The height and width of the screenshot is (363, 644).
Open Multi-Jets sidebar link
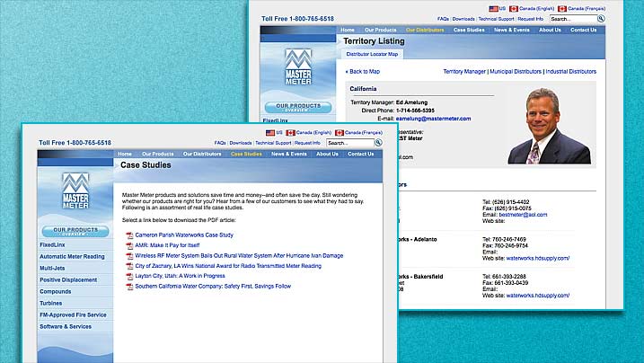coord(52,268)
